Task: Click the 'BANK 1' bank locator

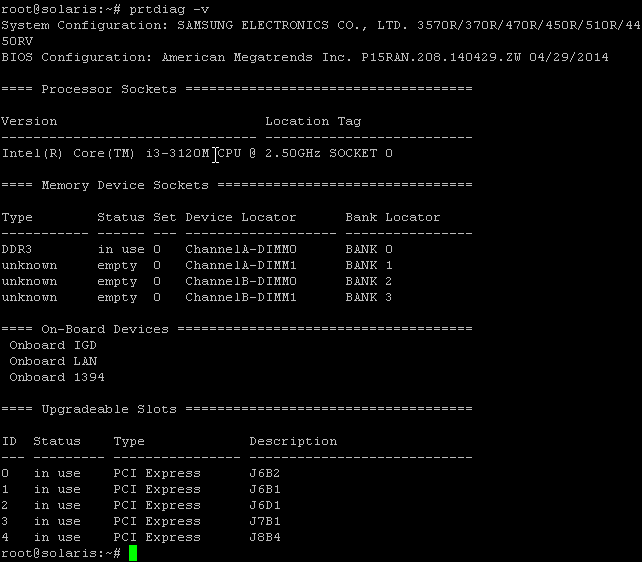Action: (x=369, y=265)
